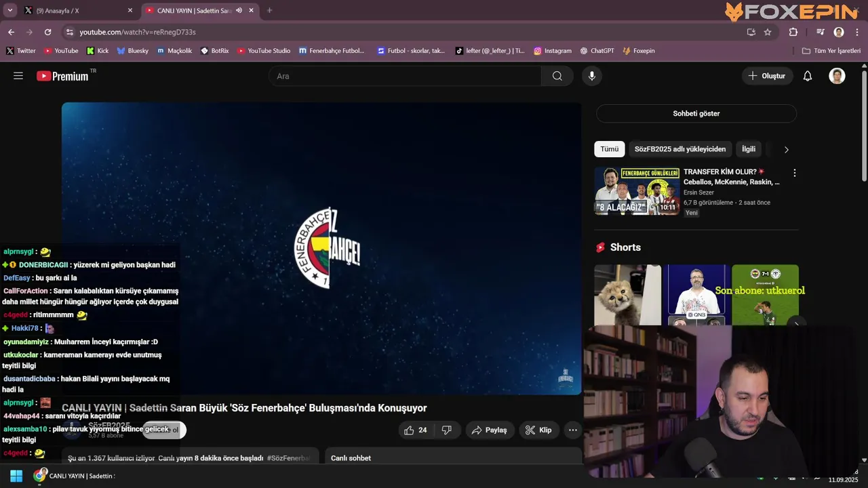Image resolution: width=868 pixels, height=488 pixels.
Task: Click in the Ara search field
Action: pyautogui.click(x=405, y=76)
